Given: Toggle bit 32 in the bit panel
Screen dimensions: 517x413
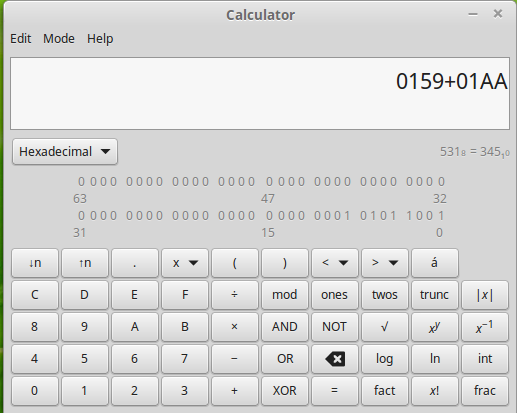Looking at the screenshot, I should coord(441,182).
